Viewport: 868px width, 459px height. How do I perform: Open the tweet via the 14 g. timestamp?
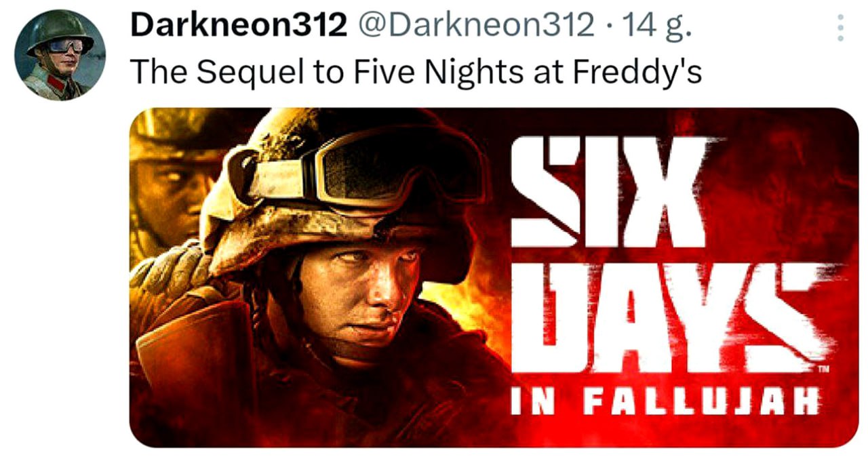click(x=656, y=26)
